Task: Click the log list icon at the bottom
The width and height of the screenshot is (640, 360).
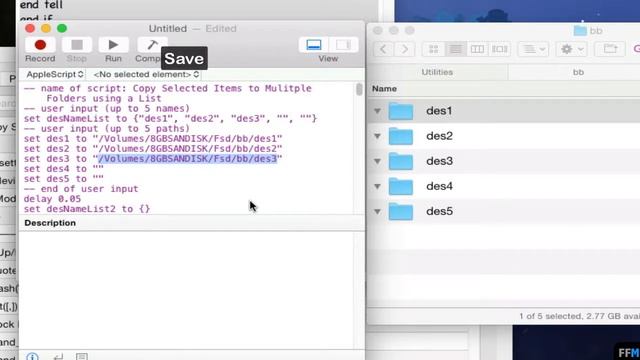Action: (82, 357)
